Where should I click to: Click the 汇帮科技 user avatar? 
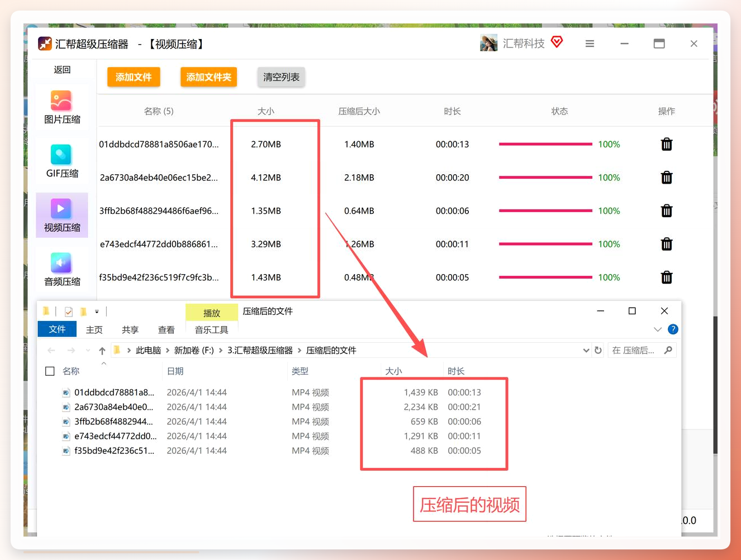point(488,43)
